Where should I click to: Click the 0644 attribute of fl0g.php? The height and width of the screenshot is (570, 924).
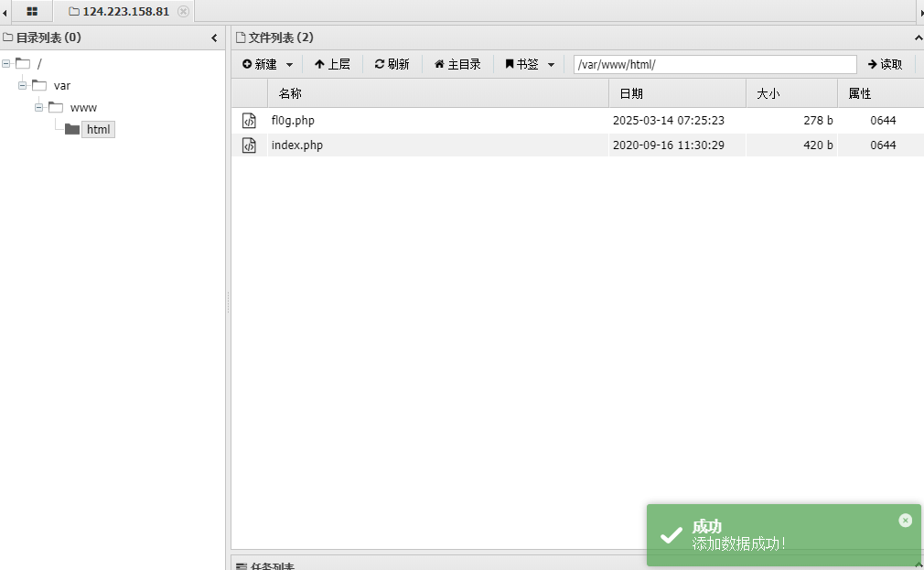883,120
